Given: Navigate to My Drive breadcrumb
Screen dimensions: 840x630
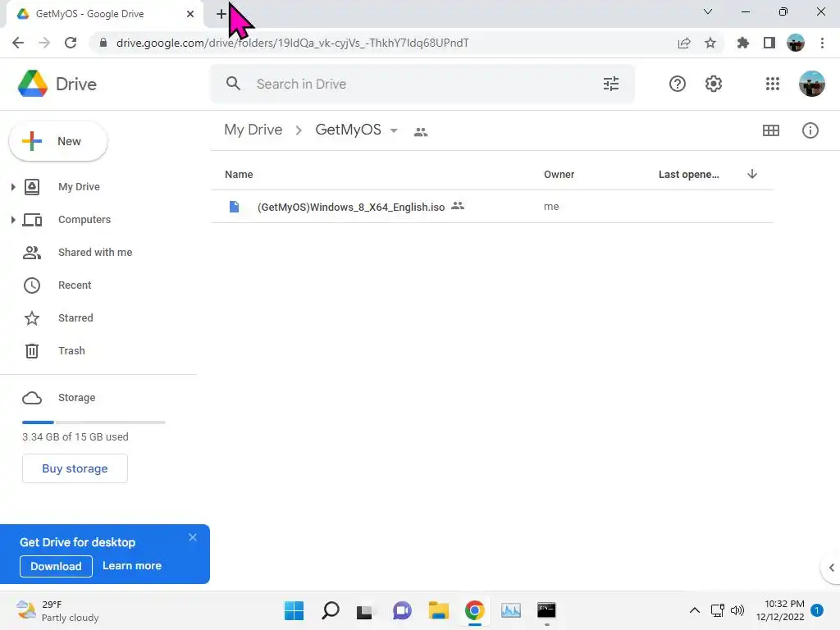Looking at the screenshot, I should [x=253, y=130].
